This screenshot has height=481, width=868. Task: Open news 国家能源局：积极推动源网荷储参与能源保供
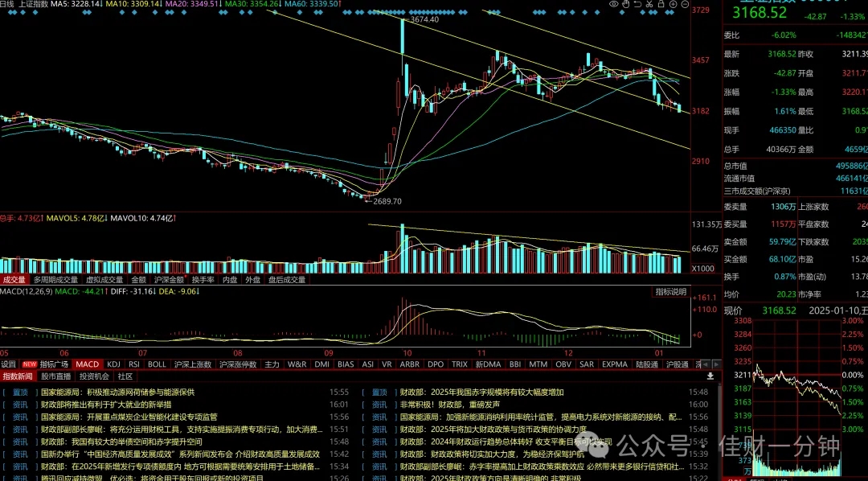coord(118,393)
